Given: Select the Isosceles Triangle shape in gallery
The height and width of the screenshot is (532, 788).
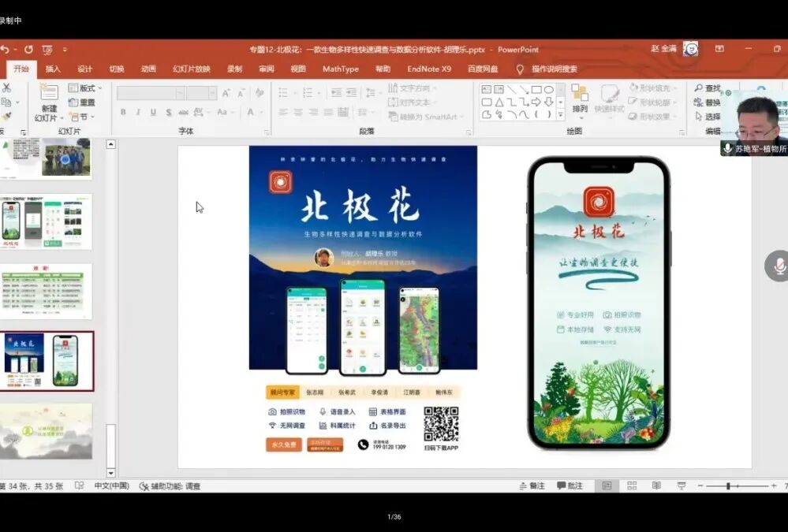Looking at the screenshot, I should tap(499, 102).
